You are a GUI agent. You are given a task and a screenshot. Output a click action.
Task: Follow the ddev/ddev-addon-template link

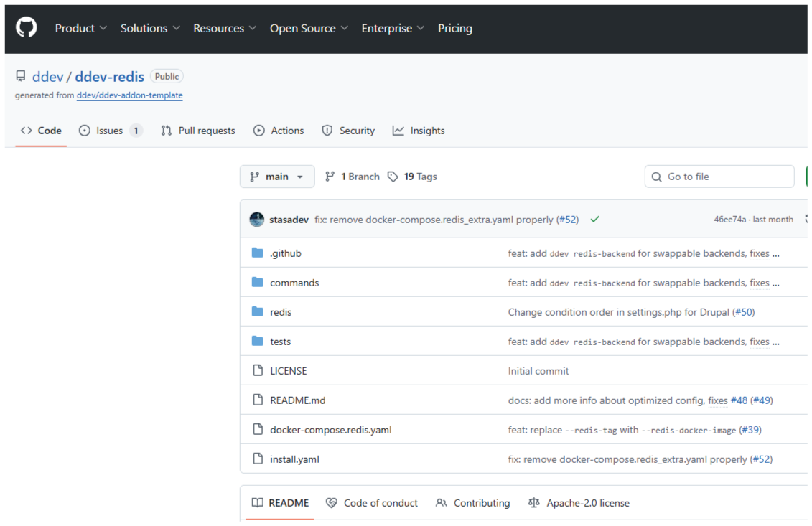pos(129,95)
